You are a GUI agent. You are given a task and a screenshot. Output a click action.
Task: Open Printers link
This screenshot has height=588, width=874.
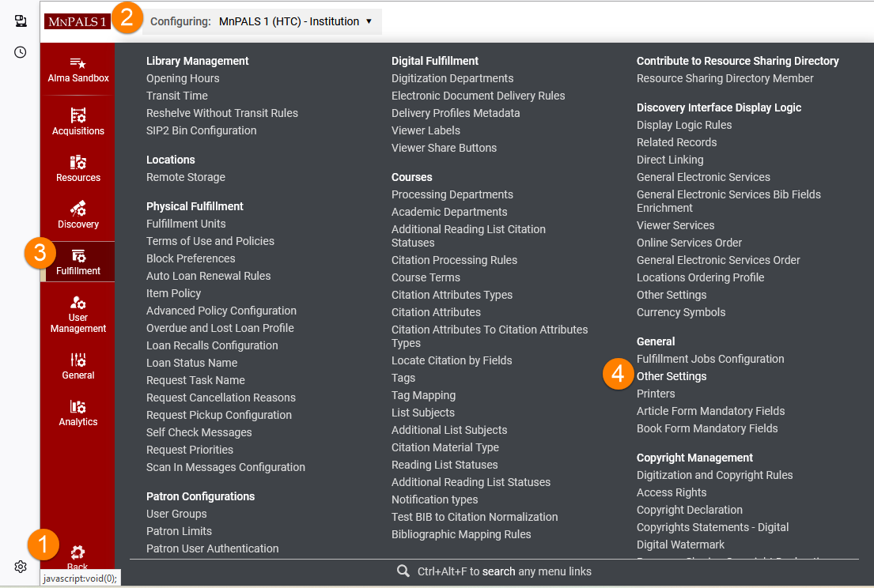656,394
